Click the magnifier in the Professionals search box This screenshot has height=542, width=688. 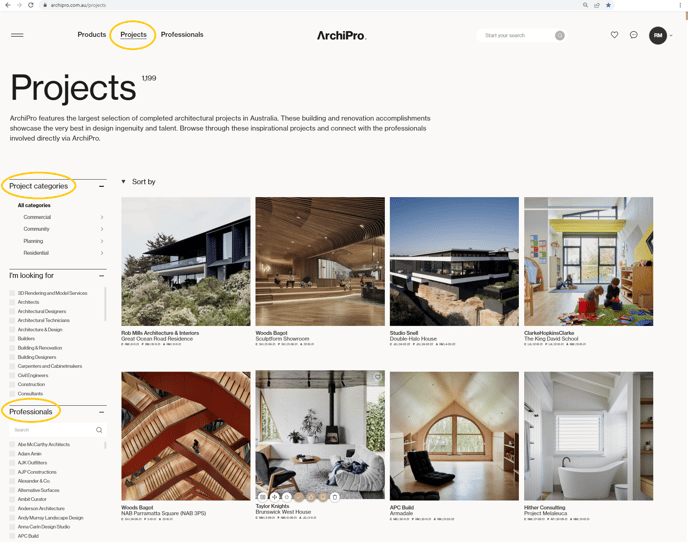coord(99,430)
